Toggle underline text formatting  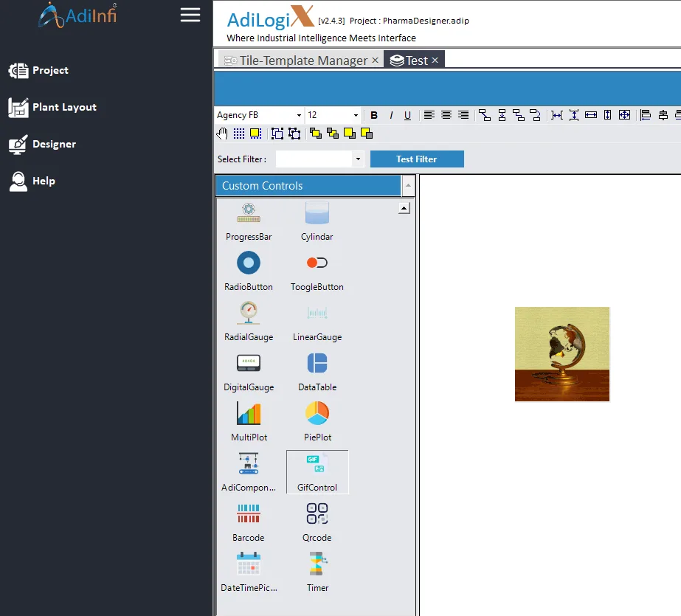[x=407, y=115]
